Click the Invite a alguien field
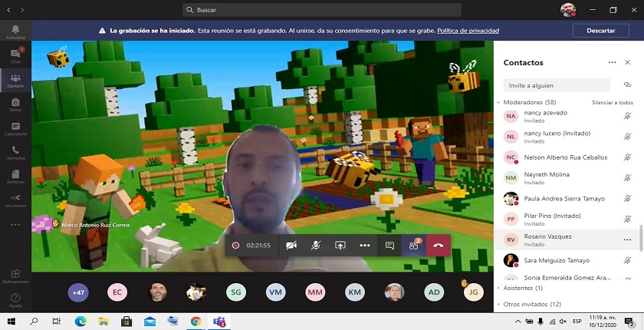The width and height of the screenshot is (644, 330). tap(557, 85)
